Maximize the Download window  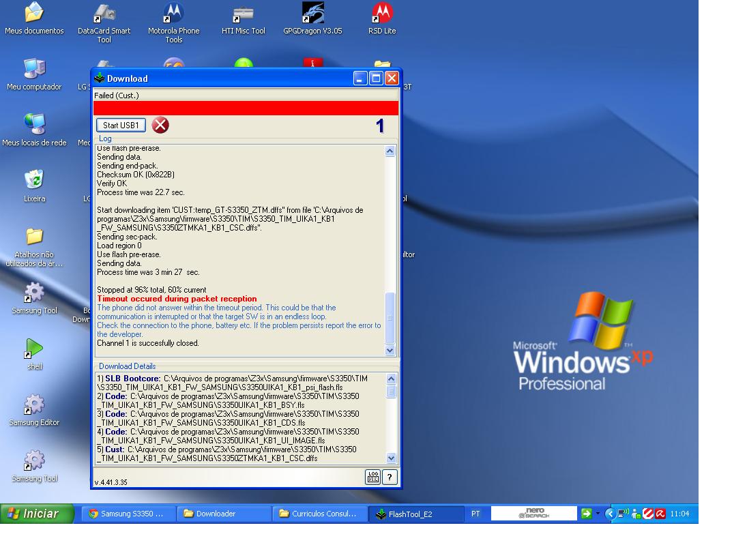coord(376,78)
